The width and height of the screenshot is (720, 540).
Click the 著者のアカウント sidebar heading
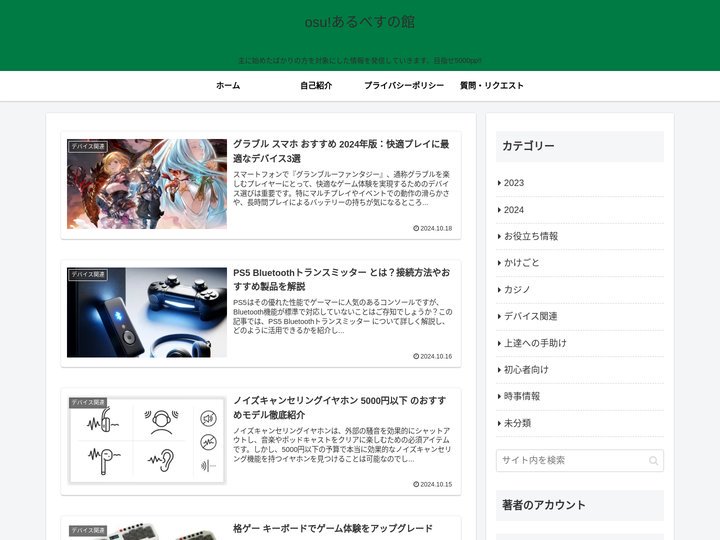coord(580,505)
